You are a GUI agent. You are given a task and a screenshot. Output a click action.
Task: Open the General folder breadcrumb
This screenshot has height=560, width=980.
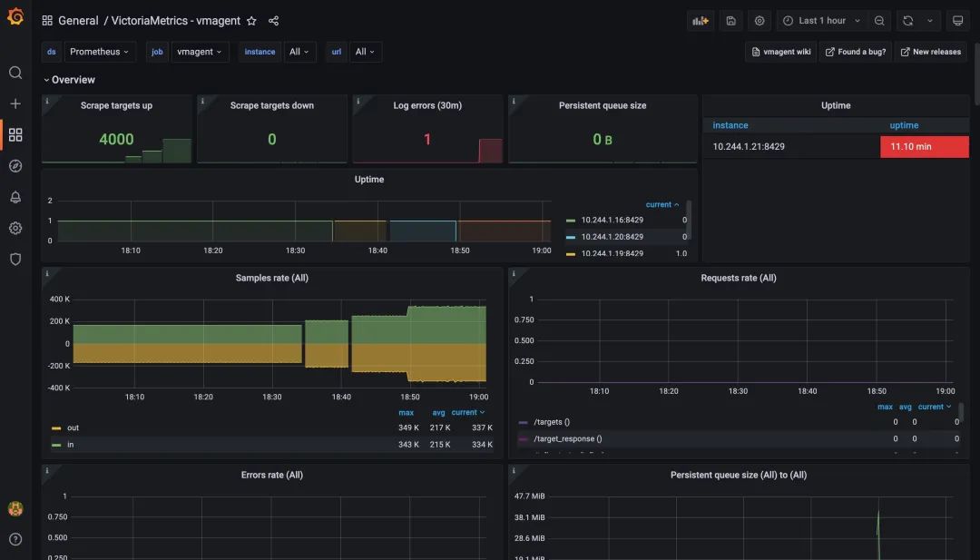coord(78,21)
